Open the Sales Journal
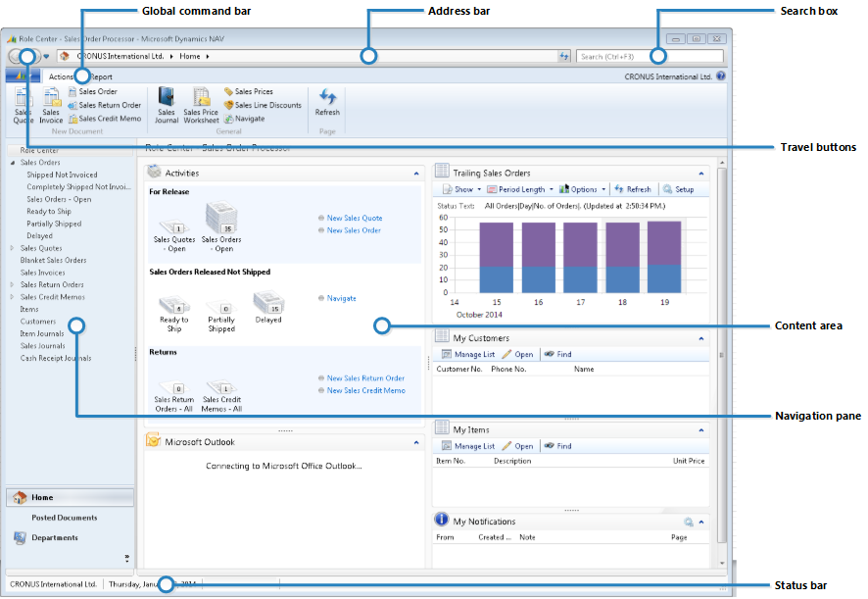Screen dimensions: 868x599 click(165, 102)
